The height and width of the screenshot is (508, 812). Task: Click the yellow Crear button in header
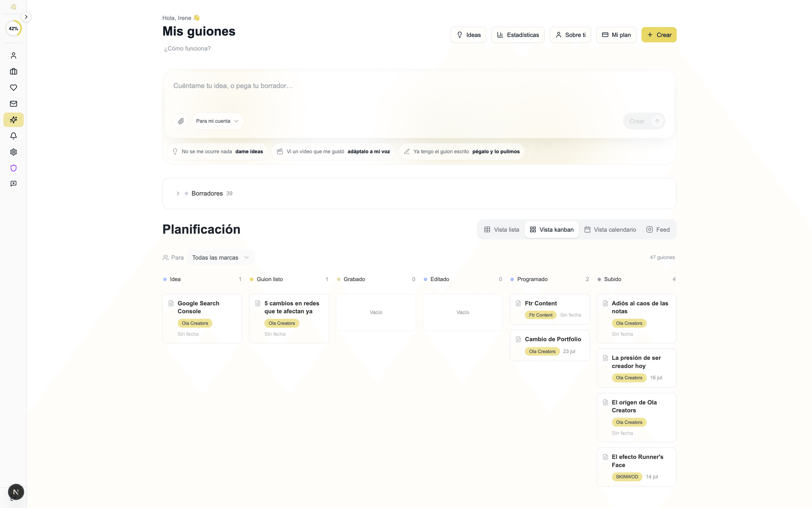click(x=659, y=35)
